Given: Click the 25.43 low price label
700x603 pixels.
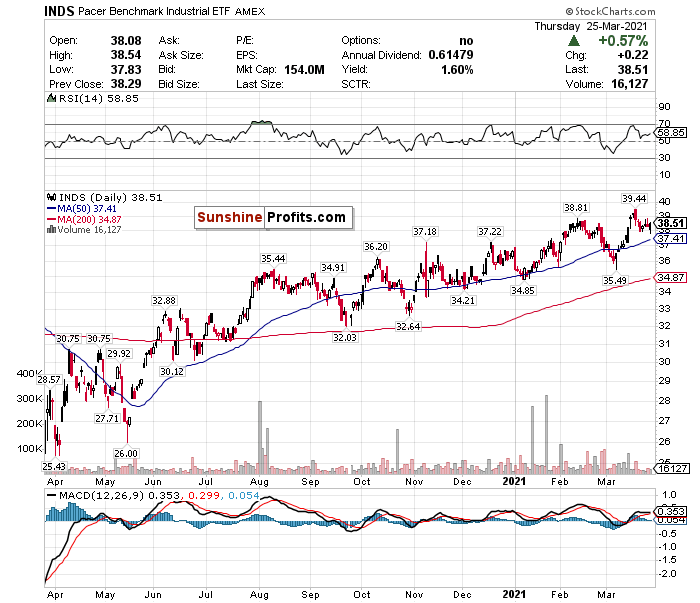Looking at the screenshot, I should tap(54, 467).
